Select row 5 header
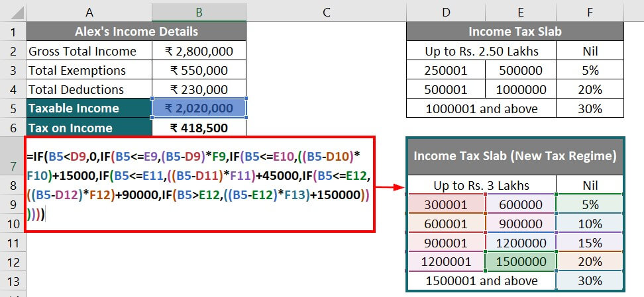 click(x=13, y=108)
